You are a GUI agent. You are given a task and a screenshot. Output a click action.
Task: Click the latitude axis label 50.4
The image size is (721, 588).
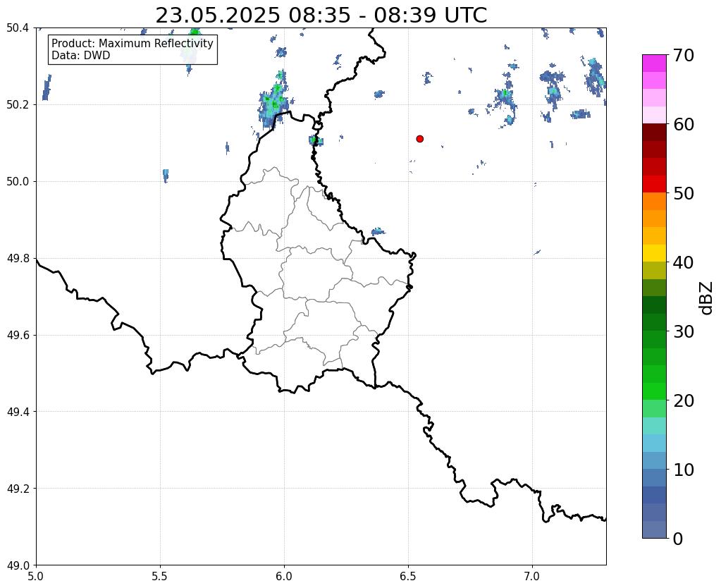(x=18, y=28)
